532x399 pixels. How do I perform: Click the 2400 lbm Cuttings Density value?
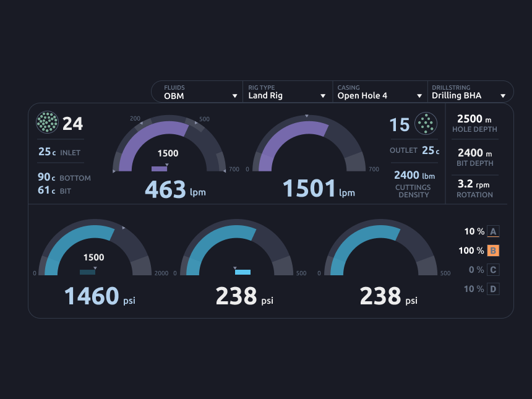[x=414, y=175]
